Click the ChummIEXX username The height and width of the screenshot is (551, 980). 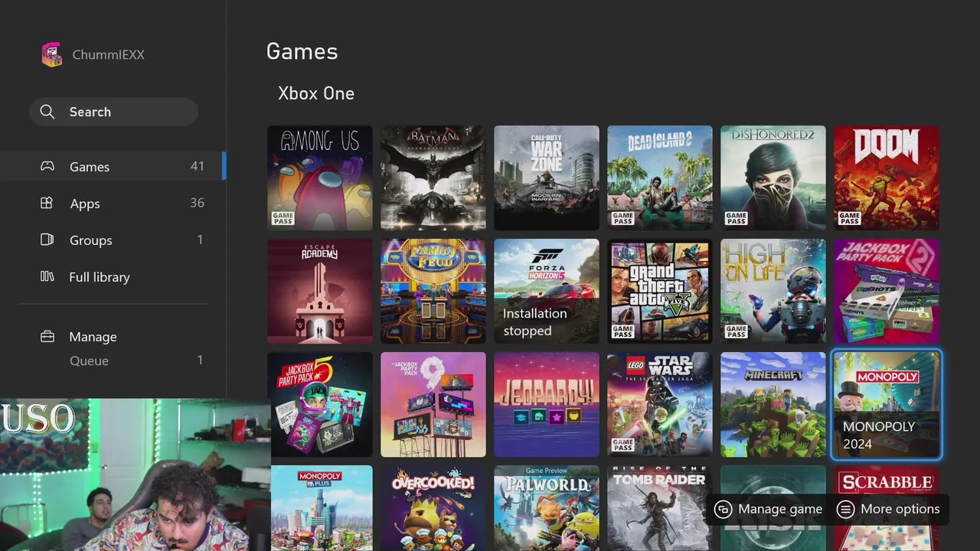[108, 54]
